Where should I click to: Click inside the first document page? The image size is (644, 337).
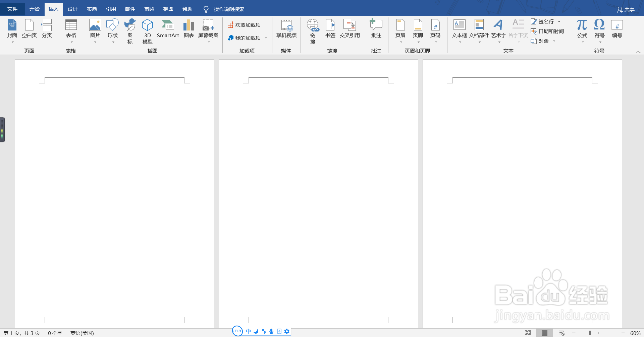114,194
